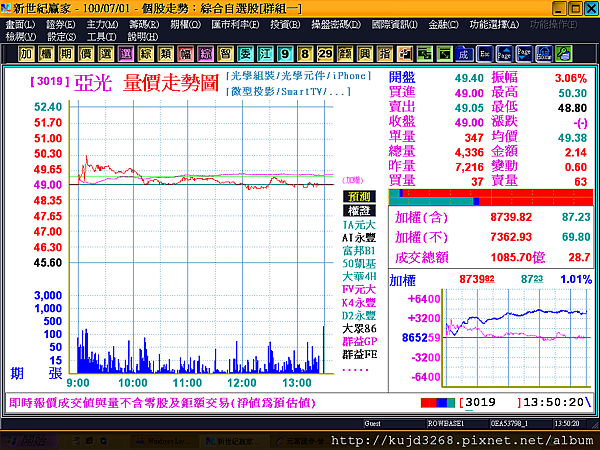Select the 群益FE warrant entry
This screenshot has width=600, height=450.
pos(359,355)
